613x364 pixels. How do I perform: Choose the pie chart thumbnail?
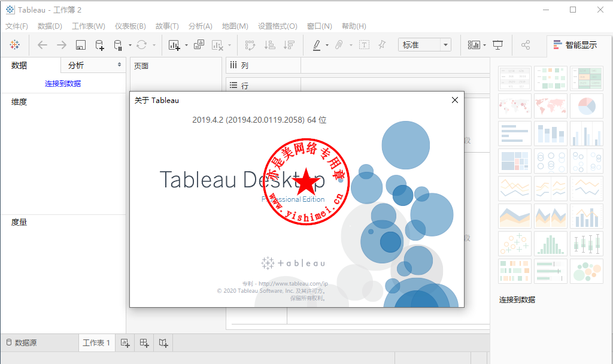587,105
